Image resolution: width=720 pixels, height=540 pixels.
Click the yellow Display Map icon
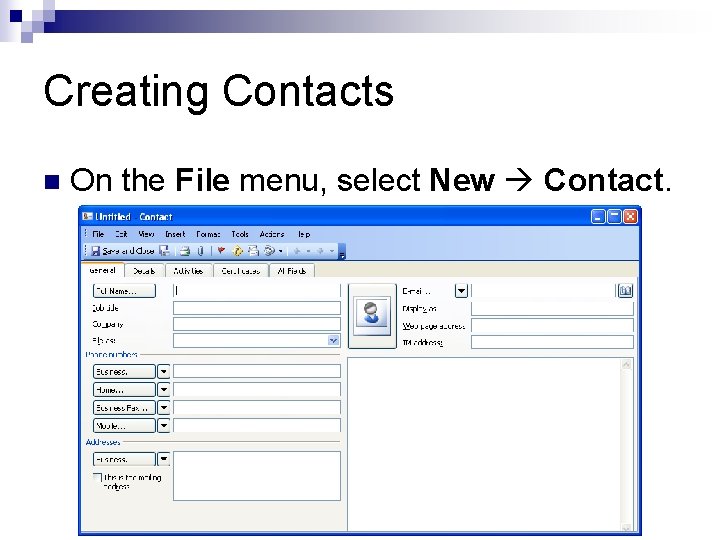pyautogui.click(x=237, y=251)
